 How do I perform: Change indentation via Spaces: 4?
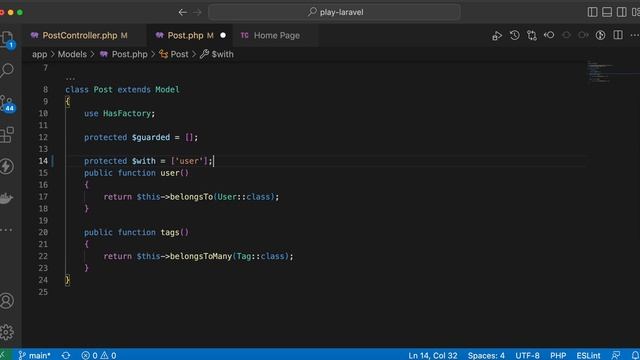click(486, 356)
